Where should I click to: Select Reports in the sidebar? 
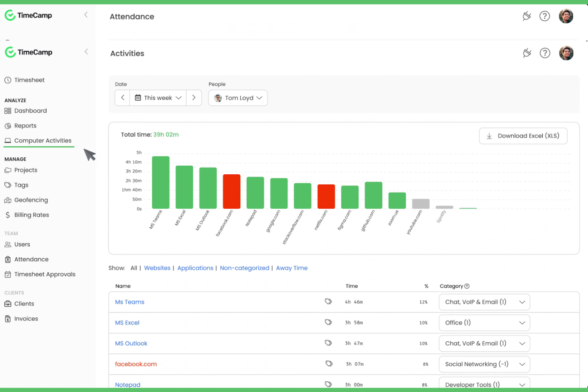(25, 126)
